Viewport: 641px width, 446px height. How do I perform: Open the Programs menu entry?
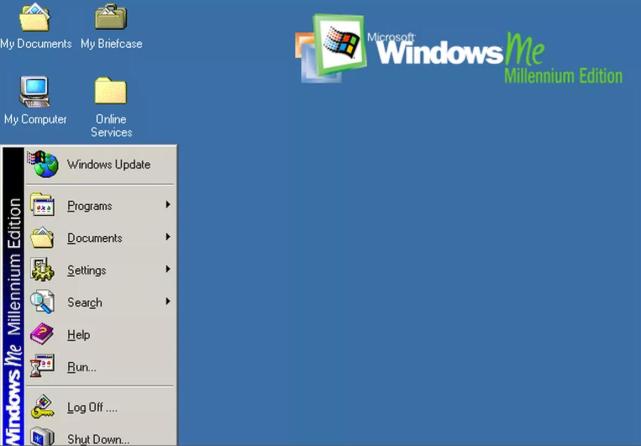coord(101,205)
